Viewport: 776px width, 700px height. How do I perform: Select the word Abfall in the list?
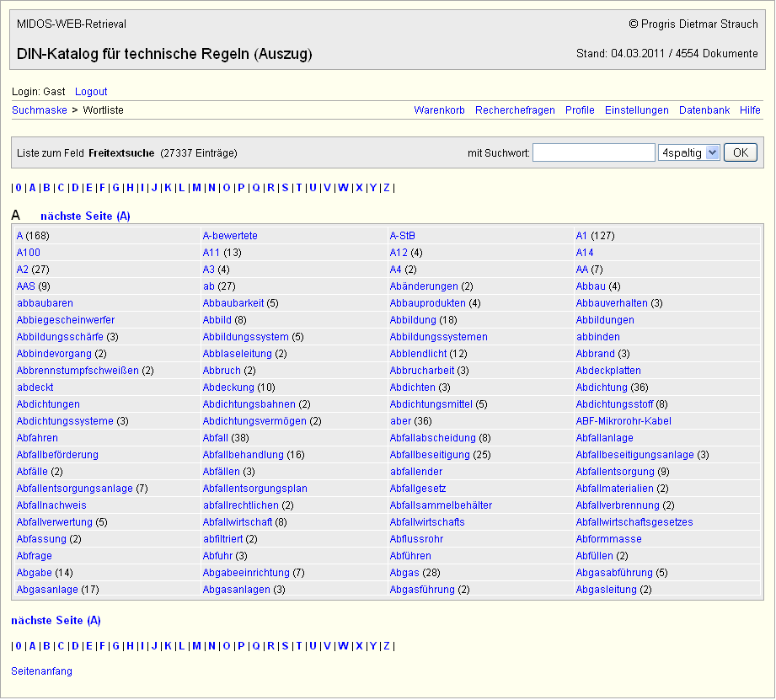tap(215, 438)
